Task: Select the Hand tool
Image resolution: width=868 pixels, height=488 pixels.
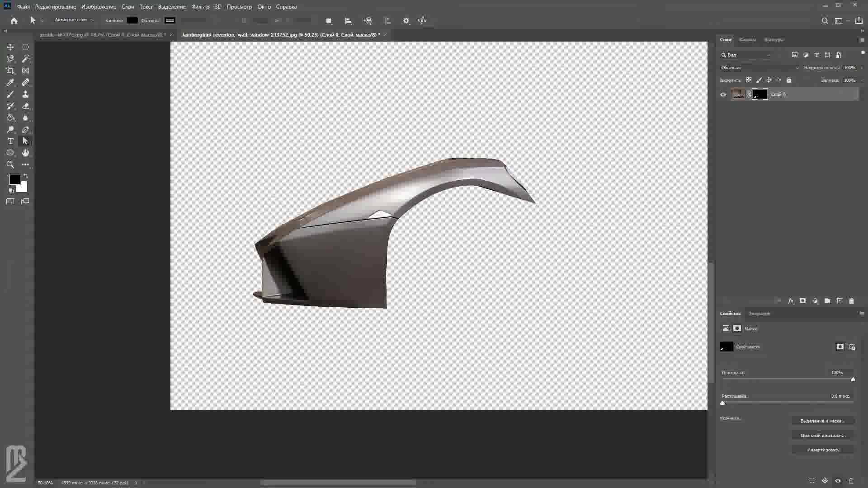Action: tap(25, 153)
